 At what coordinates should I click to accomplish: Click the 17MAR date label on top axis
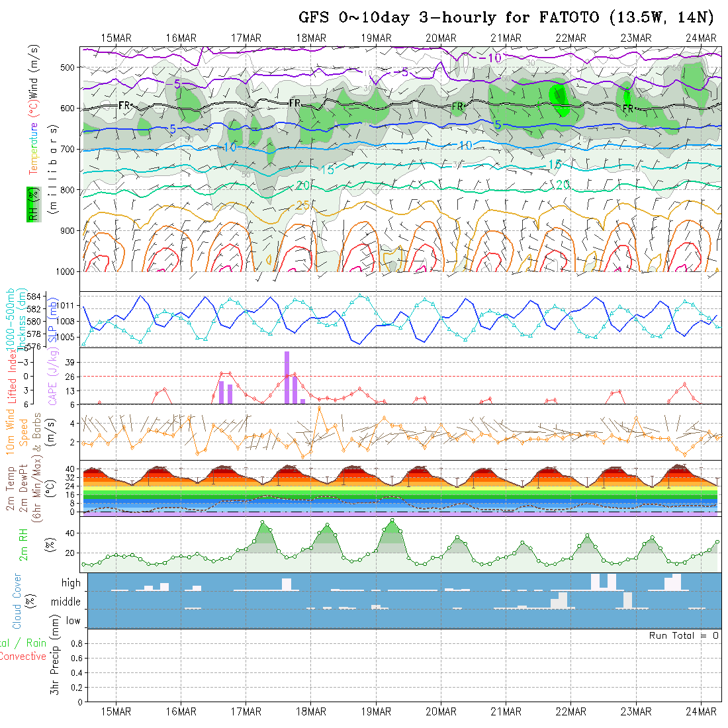point(246,38)
